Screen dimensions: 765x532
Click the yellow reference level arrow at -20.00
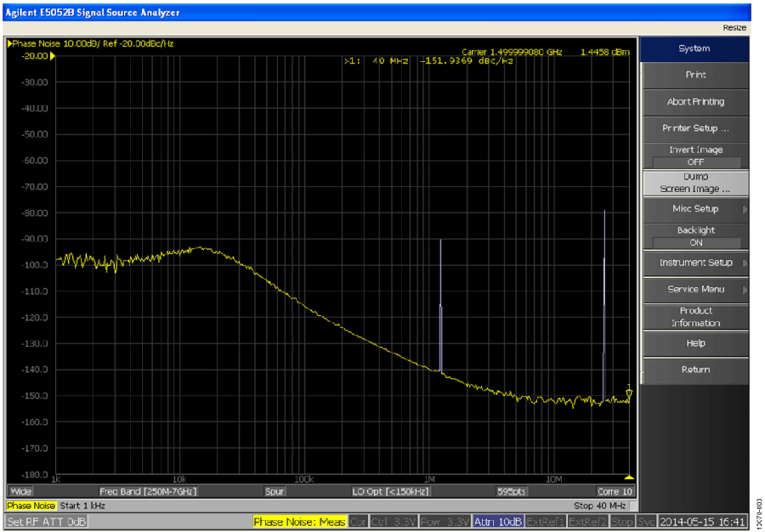coord(53,56)
